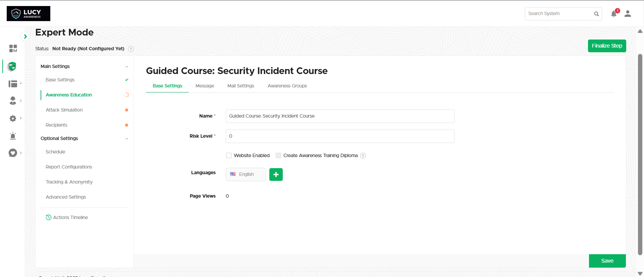Open the user account profile icon

[x=628, y=14]
